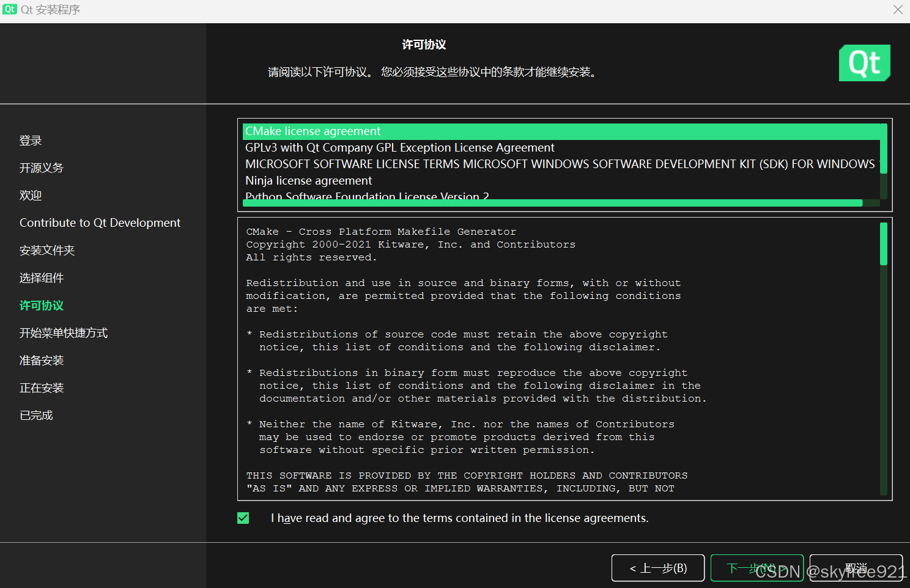Click the agreement label next to the checkbox
This screenshot has height=588, width=910.
tap(460, 518)
